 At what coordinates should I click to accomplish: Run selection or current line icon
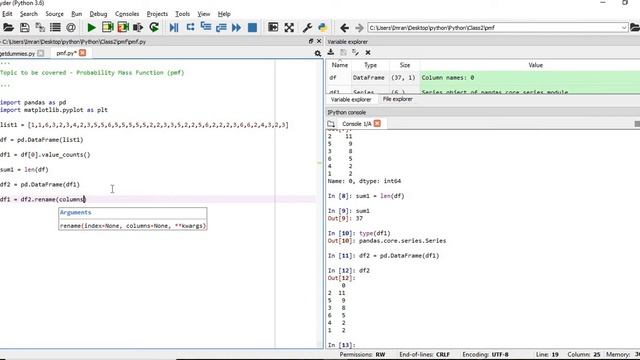tap(138, 27)
